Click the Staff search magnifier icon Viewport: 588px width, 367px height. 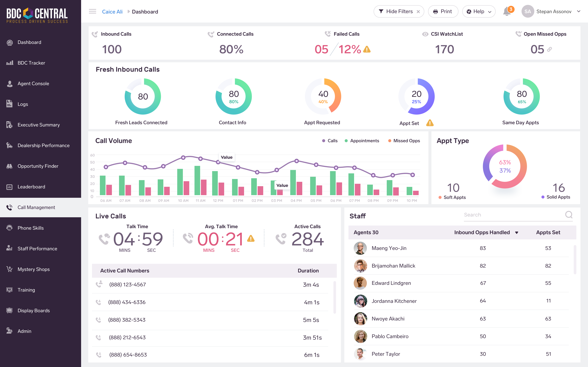(569, 215)
